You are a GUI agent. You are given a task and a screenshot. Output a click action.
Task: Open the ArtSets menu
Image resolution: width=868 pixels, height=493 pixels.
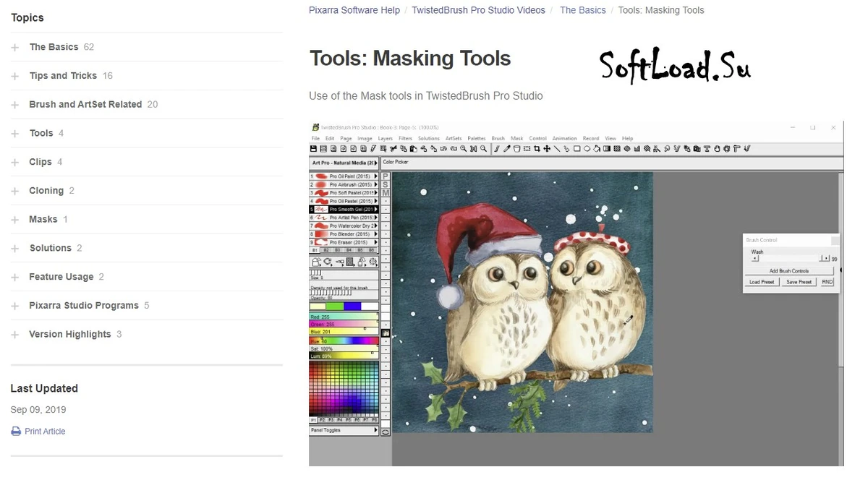click(x=454, y=138)
